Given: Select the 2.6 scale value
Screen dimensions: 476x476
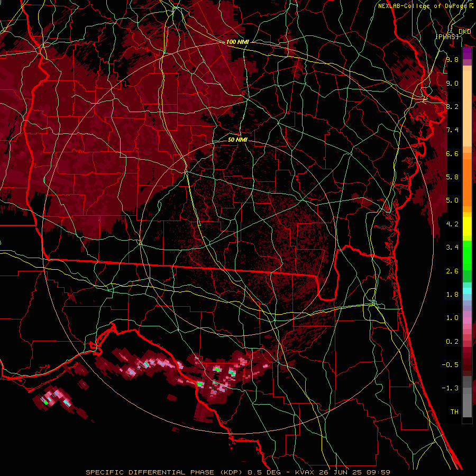Looking at the screenshot, I should [452, 271].
